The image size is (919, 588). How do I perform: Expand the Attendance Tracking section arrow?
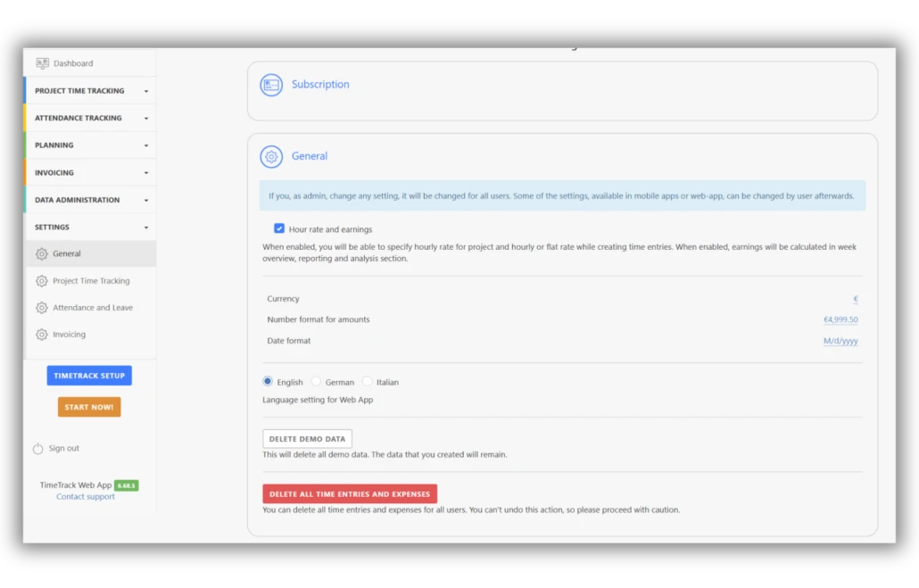pos(146,119)
